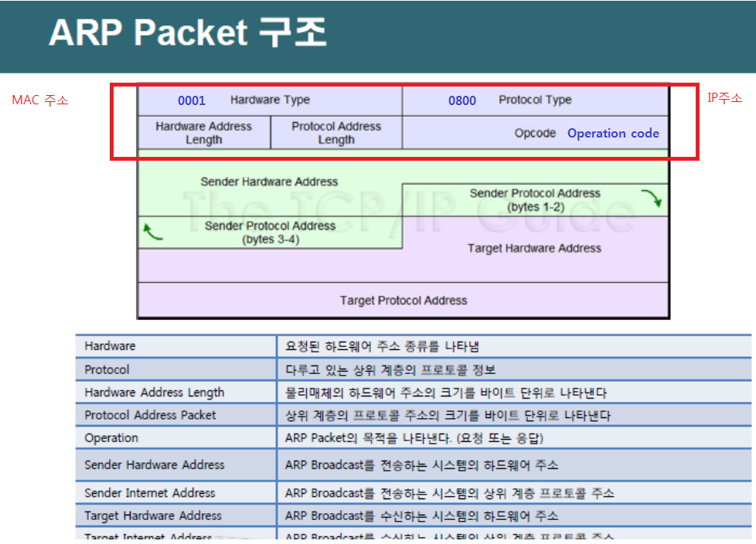Viewport: 756px width, 544px height.
Task: Select the Opcode field in the diagram
Action: point(535,133)
